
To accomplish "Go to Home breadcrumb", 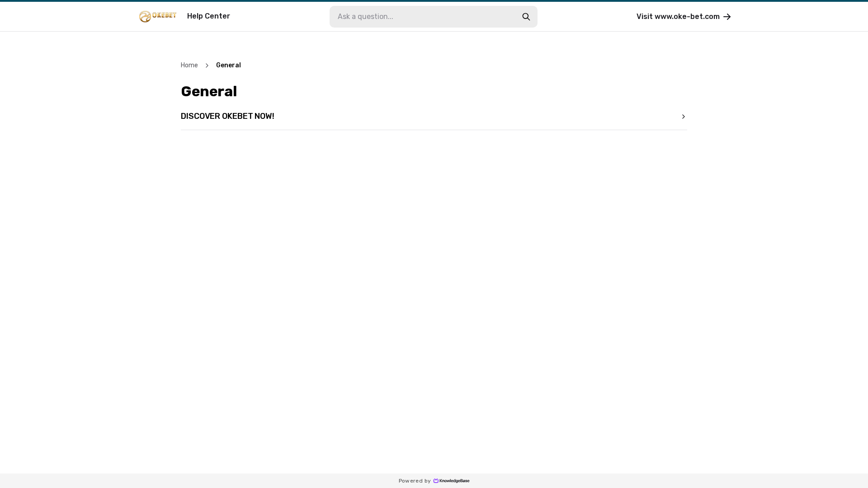I will (189, 66).
